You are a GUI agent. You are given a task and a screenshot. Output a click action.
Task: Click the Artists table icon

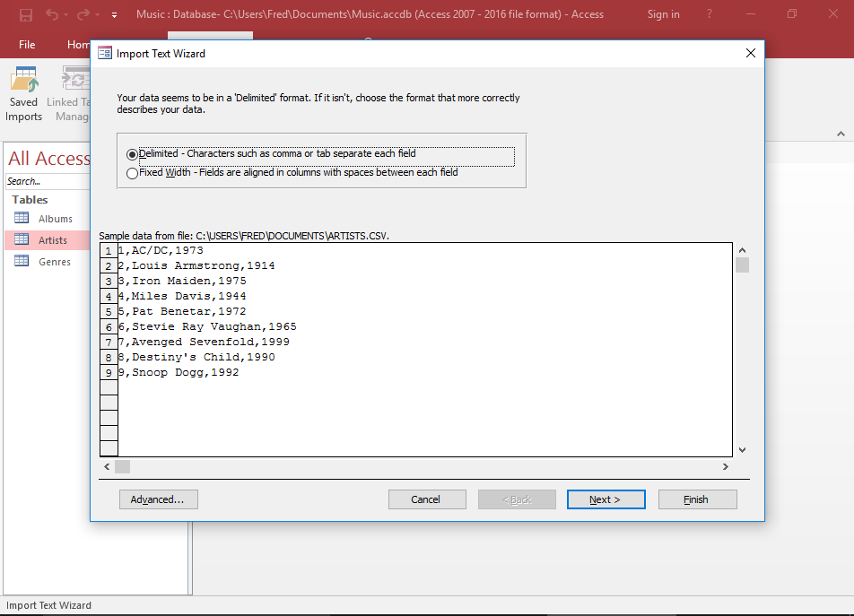22,239
